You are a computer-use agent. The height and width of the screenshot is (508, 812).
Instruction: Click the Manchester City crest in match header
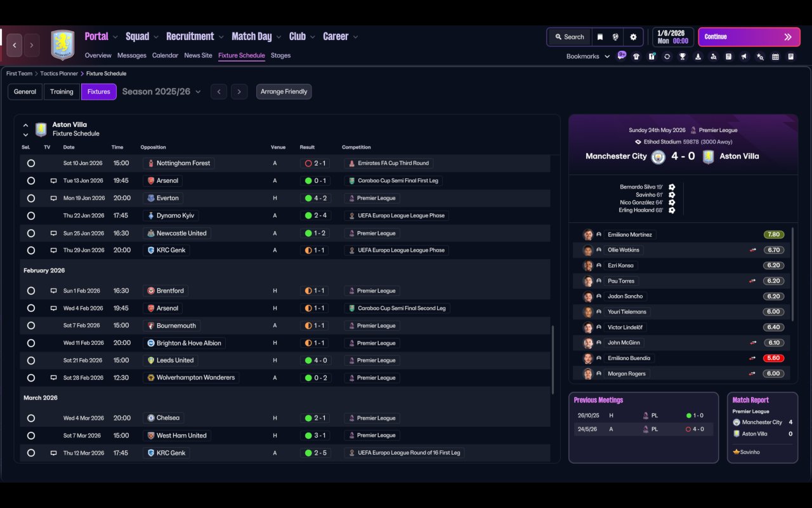click(658, 157)
